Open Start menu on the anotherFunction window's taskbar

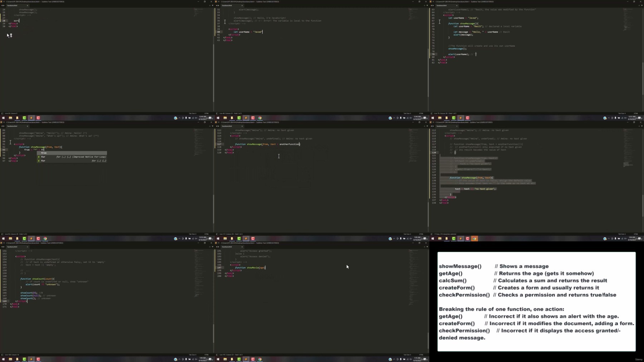tap(218, 238)
